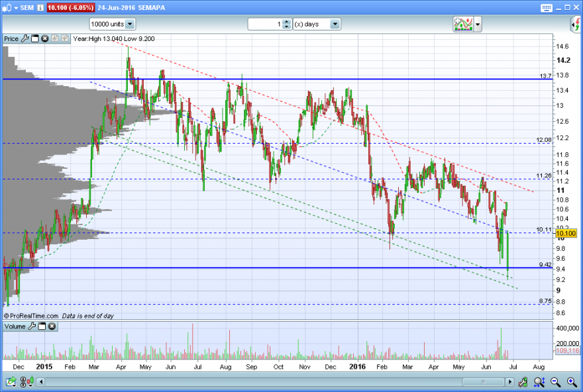The image size is (583, 392).
Task: Open candlestick style selector at bottom
Action: coord(30,381)
